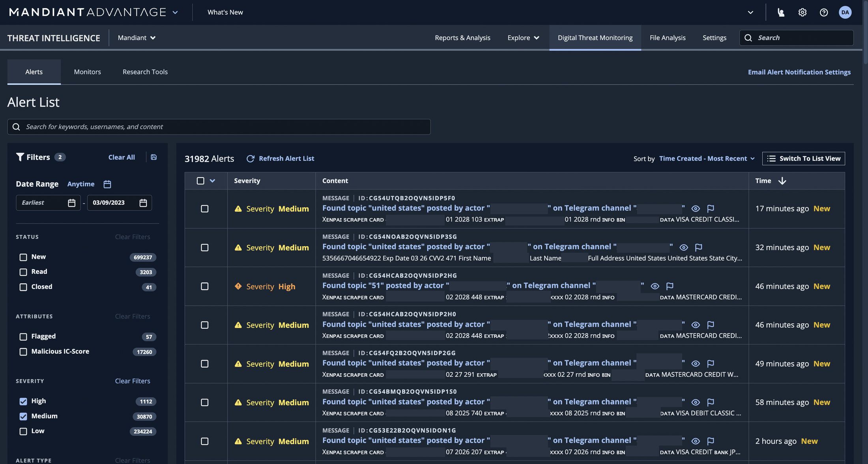Click the phone contact icon in the header
Viewport: 868px width, 464px height.
(x=780, y=12)
